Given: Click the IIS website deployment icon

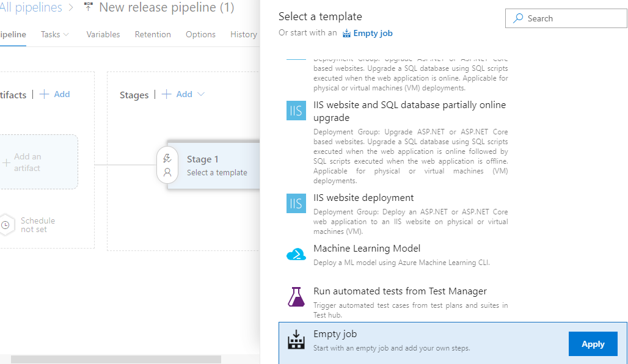Looking at the screenshot, I should [296, 203].
